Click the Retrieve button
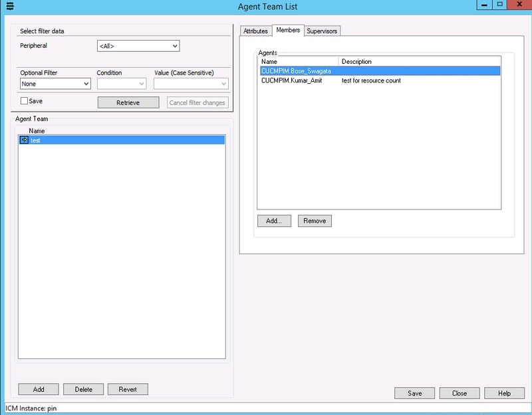The image size is (532, 415). 128,102
